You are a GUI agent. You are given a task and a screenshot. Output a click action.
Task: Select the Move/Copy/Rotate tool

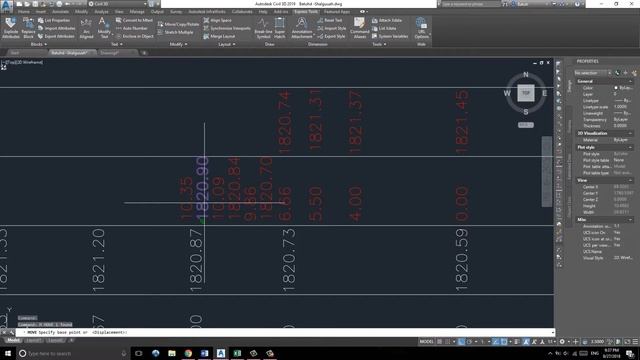pyautogui.click(x=178, y=24)
